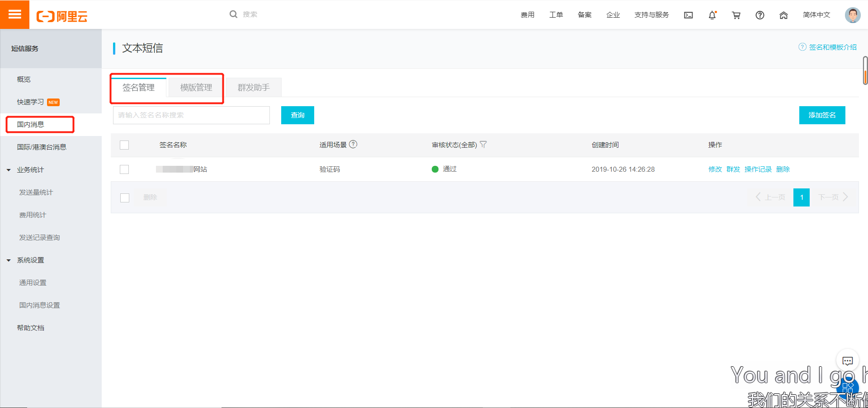
Task: Open the 费用 top menu
Action: [x=528, y=15]
